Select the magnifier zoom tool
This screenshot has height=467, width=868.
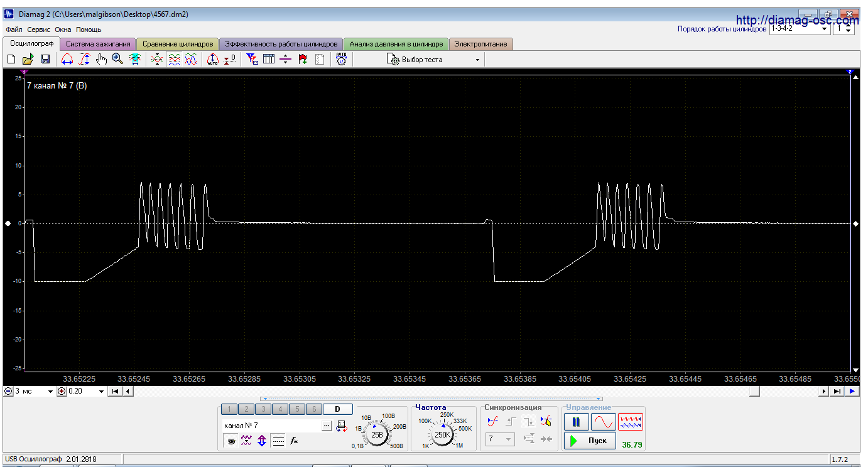click(x=117, y=59)
